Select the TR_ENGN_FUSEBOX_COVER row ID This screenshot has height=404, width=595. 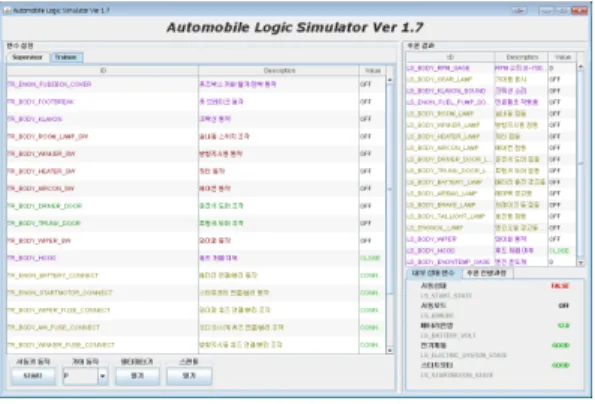point(49,84)
